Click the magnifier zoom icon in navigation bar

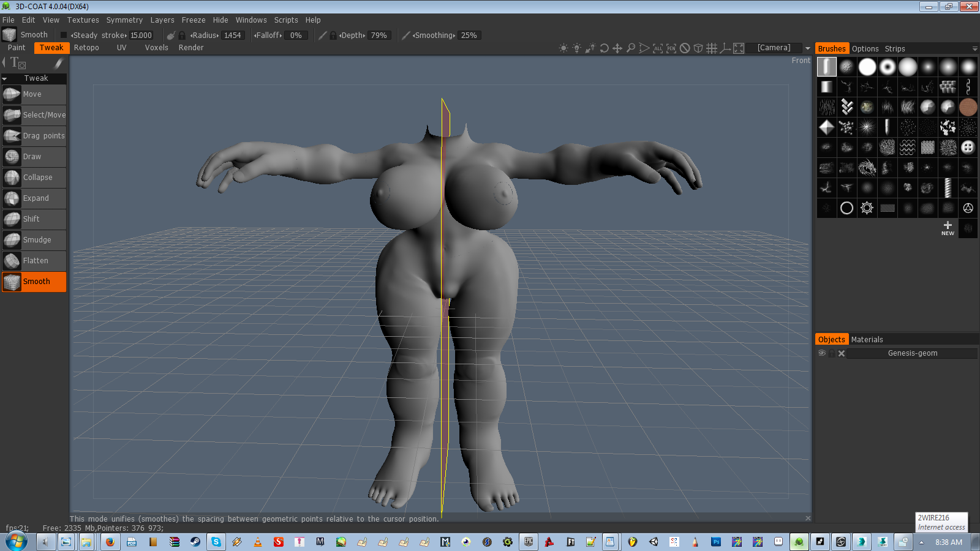click(x=630, y=48)
